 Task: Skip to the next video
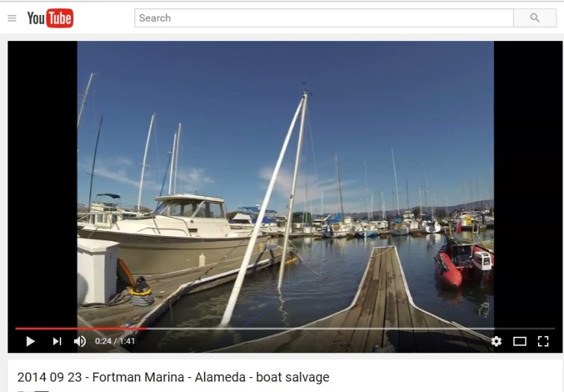[x=58, y=341]
